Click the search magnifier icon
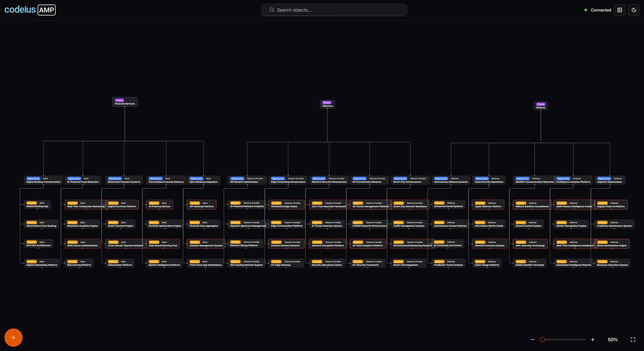 point(272,10)
